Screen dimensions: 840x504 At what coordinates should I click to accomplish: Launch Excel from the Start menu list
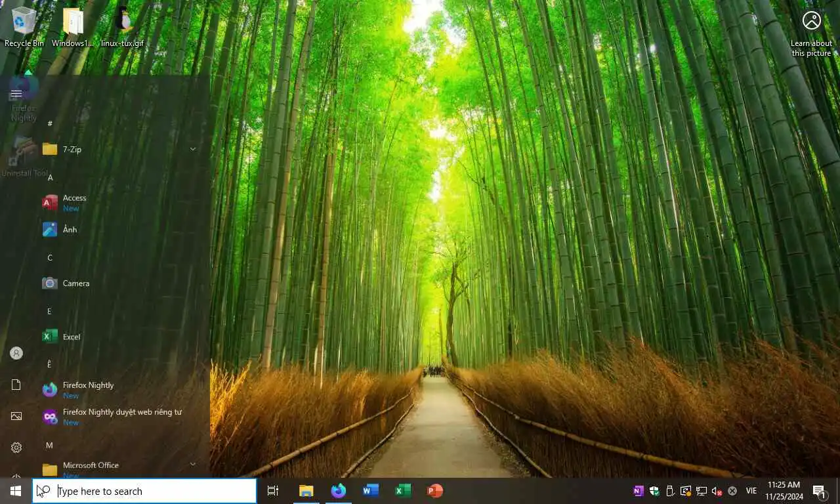click(118, 337)
